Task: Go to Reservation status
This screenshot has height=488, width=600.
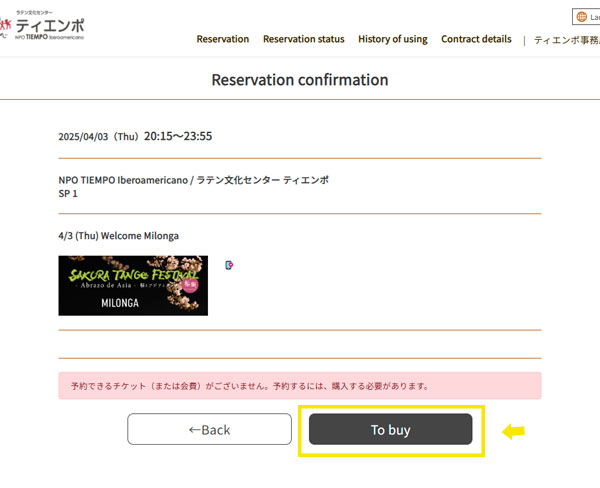Action: click(x=303, y=39)
